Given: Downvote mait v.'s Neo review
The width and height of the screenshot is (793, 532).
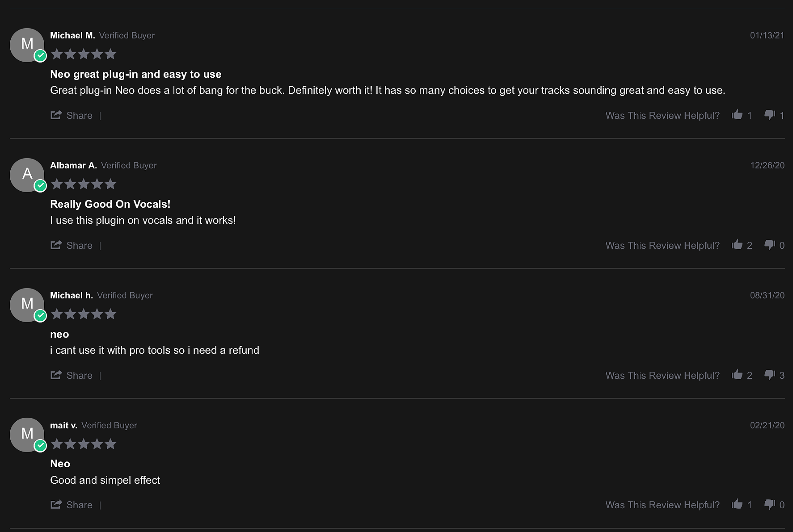Looking at the screenshot, I should (x=770, y=504).
